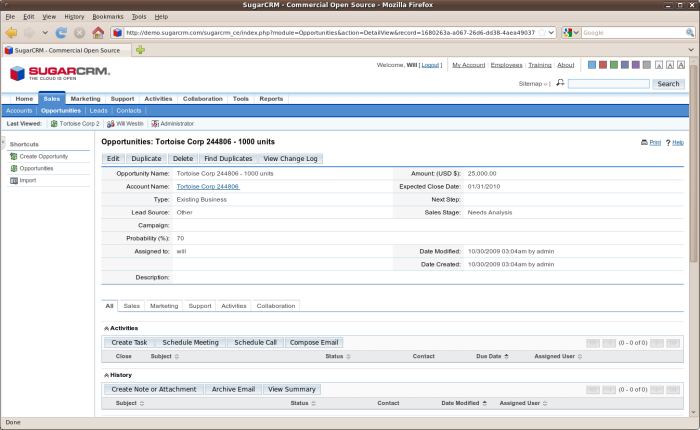Image resolution: width=700 pixels, height=430 pixels.
Task: Click the Help question mark icon
Action: tap(668, 142)
